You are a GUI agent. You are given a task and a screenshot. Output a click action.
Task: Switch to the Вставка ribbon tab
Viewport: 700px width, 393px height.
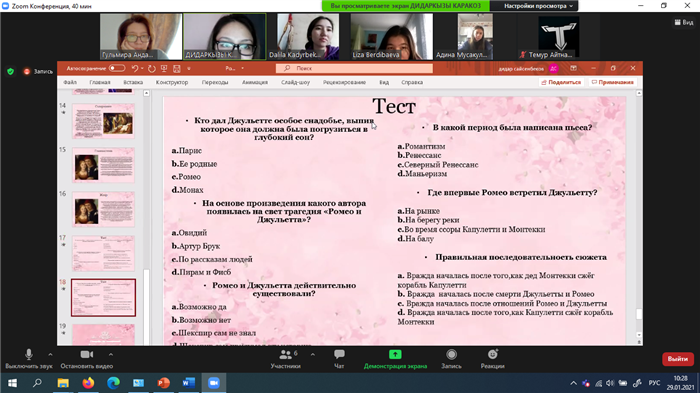[x=133, y=82]
